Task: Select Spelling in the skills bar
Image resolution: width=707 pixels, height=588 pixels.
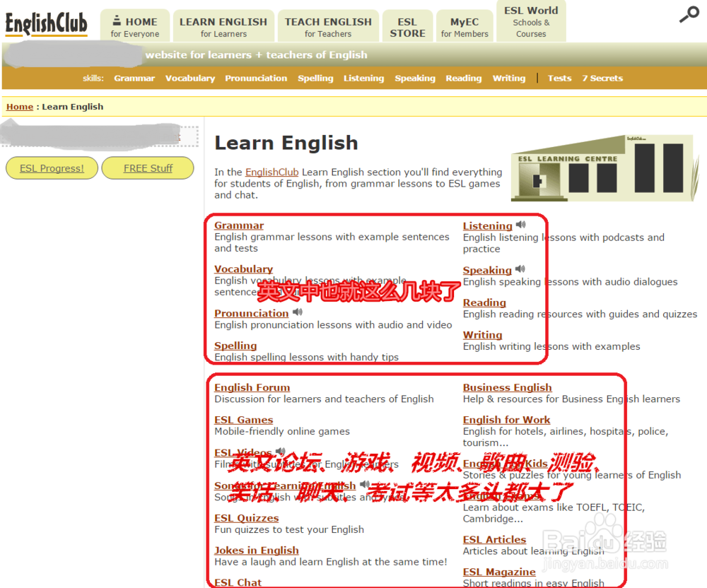Action: point(315,78)
